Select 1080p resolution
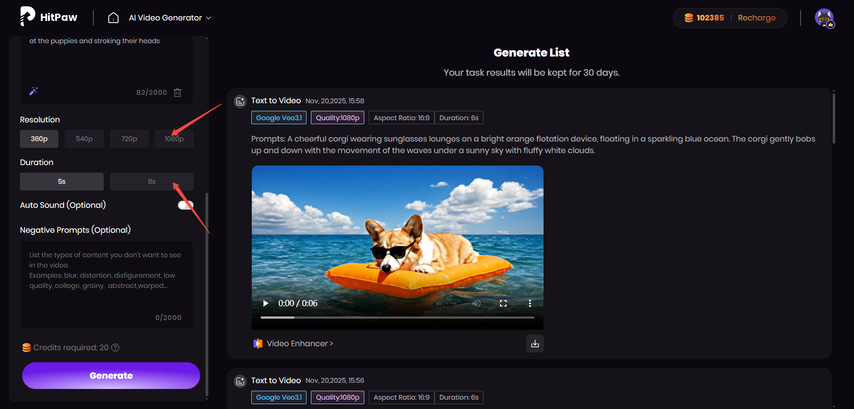 click(174, 139)
